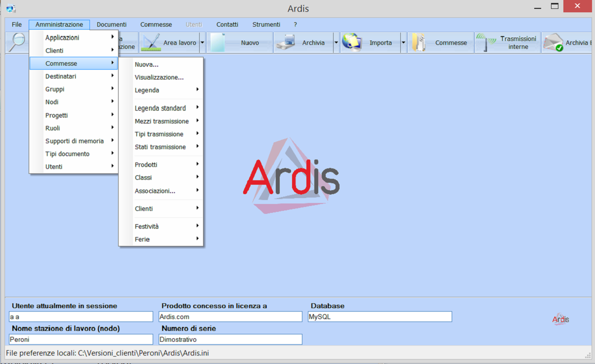
Task: Click the Archivia envelope checkmark icon
Action: click(x=553, y=43)
